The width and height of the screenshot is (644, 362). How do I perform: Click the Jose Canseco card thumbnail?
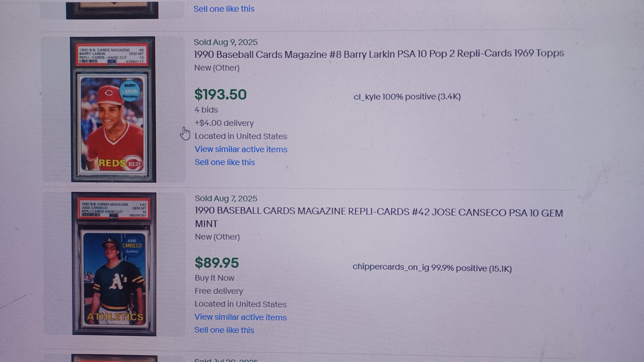click(x=114, y=264)
